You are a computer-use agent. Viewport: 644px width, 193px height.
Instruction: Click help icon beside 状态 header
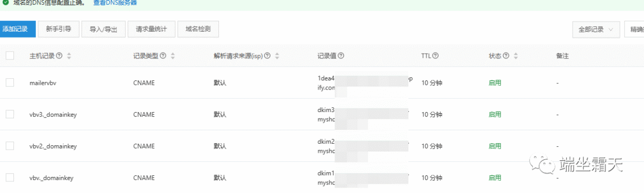(x=506, y=56)
